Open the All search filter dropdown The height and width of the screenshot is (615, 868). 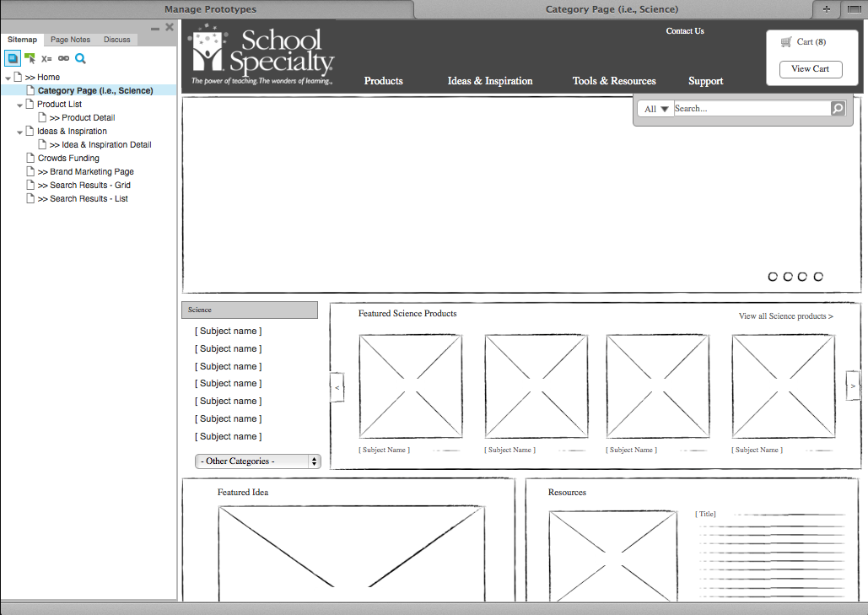tap(656, 109)
